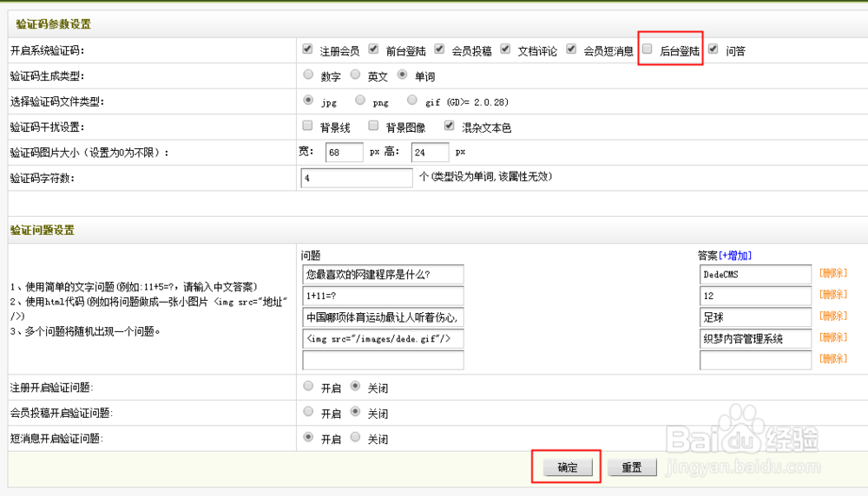Toggle the 会员投稿 checkbox
The height and width of the screenshot is (496, 868).
click(x=439, y=49)
